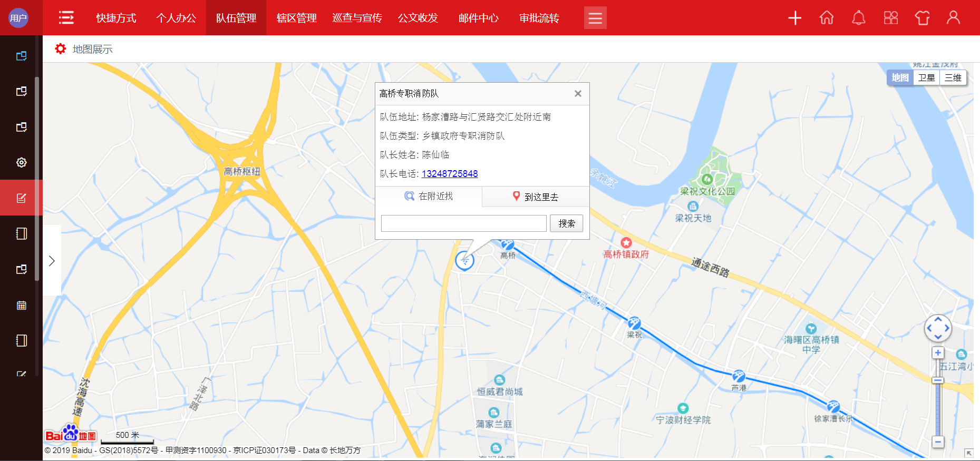Click the 梁祝 metro station marker

pyautogui.click(x=634, y=323)
